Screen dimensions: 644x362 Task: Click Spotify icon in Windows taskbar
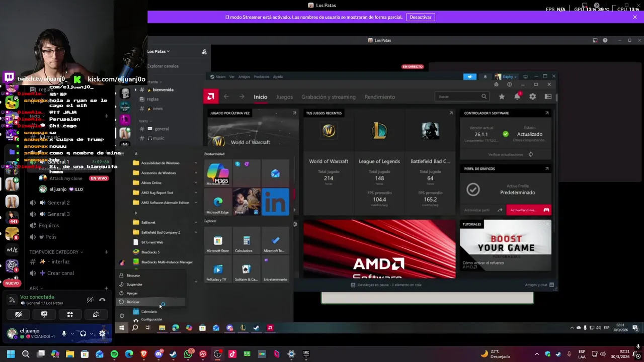pyautogui.click(x=114, y=354)
